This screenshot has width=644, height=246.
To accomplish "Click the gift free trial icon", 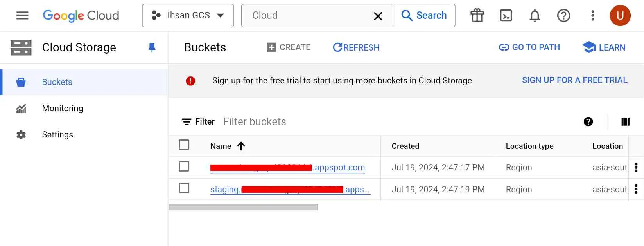I will (x=477, y=16).
